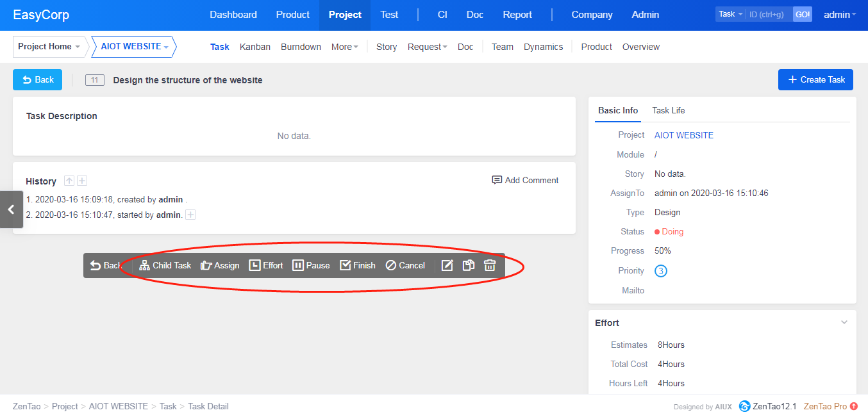The height and width of the screenshot is (417, 868).
Task: Expand the More menu in project navigation
Action: pyautogui.click(x=344, y=47)
